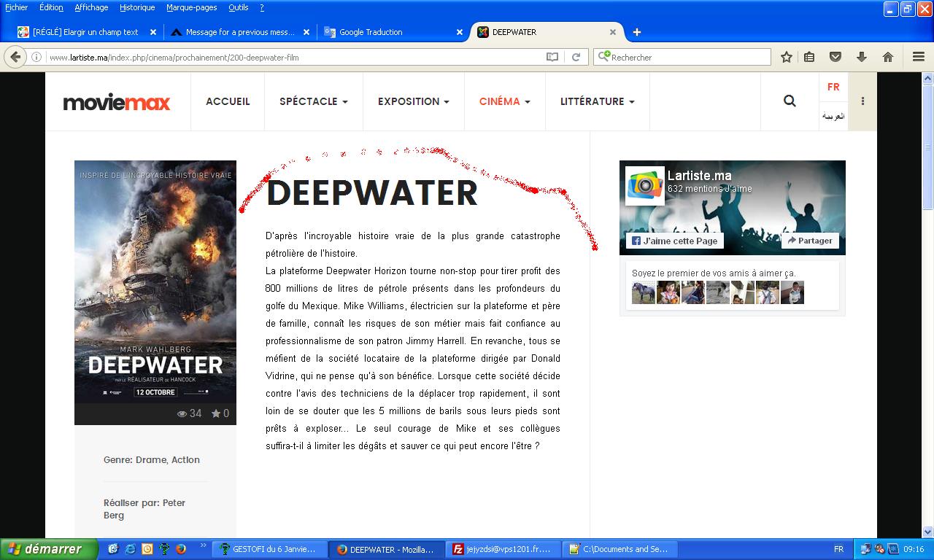Viewport: 934px width, 560px height.
Task: Click the page vertical scrollbar up arrow
Action: 928,78
